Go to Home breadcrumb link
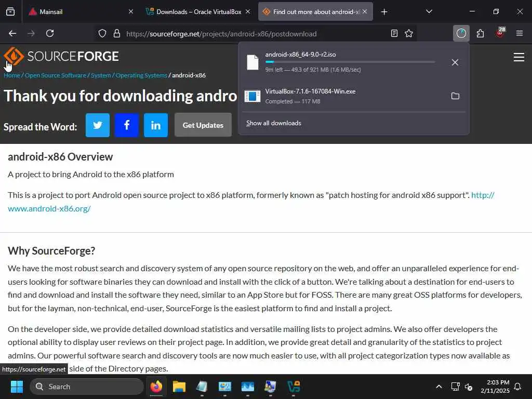The height and width of the screenshot is (399, 532). click(12, 75)
